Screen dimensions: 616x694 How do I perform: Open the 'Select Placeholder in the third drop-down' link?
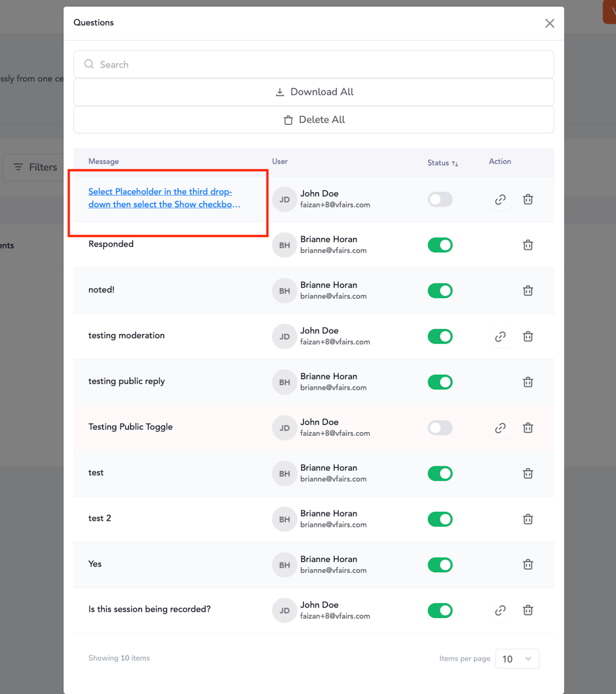(x=164, y=198)
